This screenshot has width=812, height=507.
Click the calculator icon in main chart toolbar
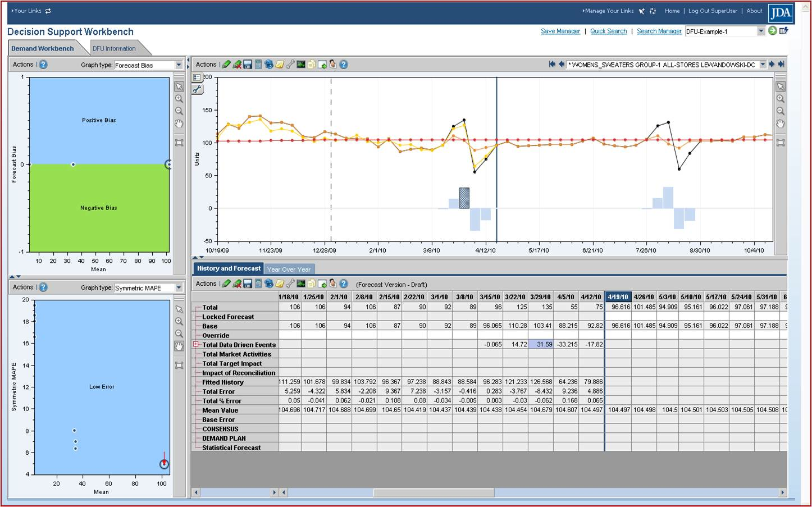[x=258, y=65]
